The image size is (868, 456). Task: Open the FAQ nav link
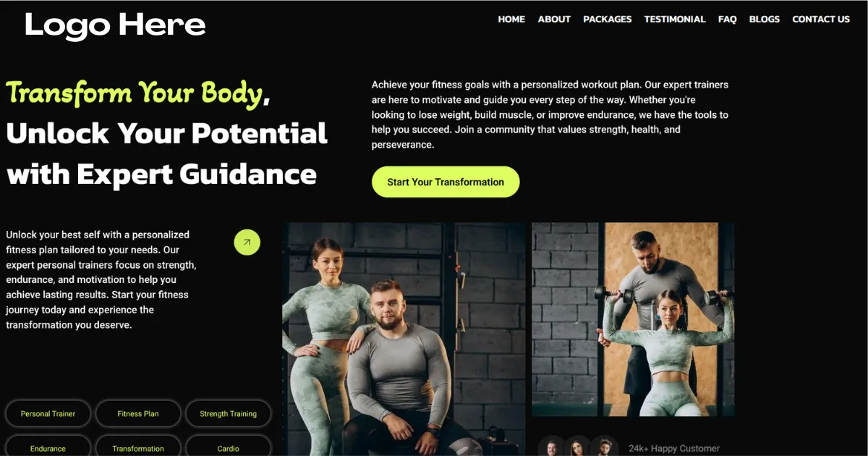point(728,20)
